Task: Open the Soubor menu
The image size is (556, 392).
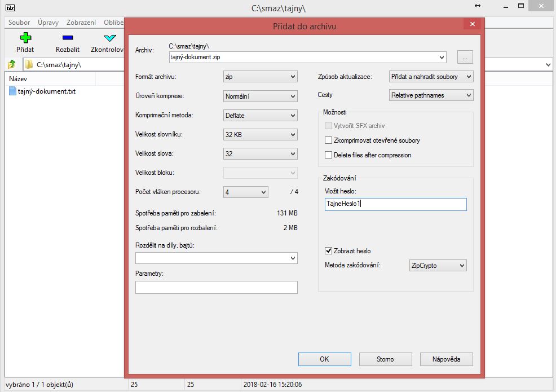Action: point(19,23)
